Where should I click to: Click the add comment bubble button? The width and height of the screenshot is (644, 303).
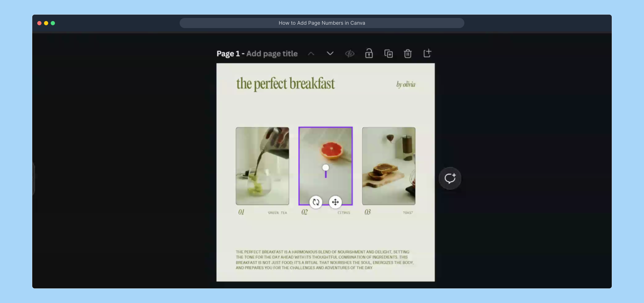(x=450, y=178)
